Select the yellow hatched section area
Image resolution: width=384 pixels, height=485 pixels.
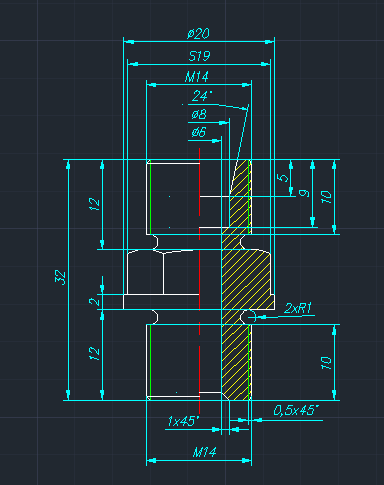[x=246, y=280]
